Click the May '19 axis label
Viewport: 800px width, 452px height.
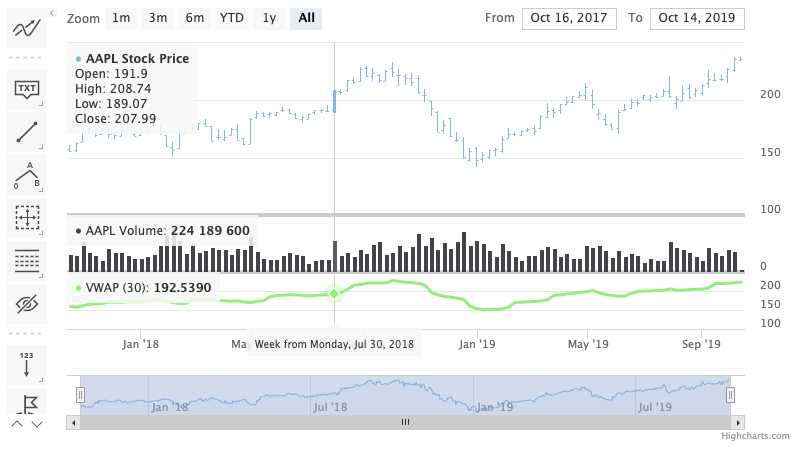588,344
